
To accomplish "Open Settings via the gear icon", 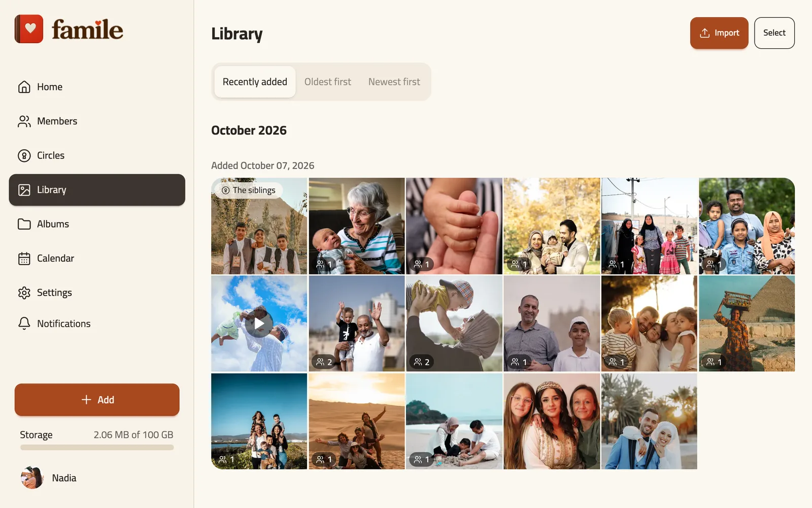I will tap(24, 293).
